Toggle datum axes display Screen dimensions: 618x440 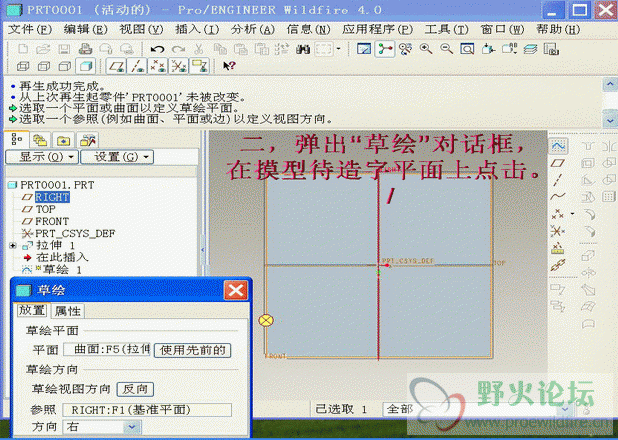pyautogui.click(x=137, y=66)
